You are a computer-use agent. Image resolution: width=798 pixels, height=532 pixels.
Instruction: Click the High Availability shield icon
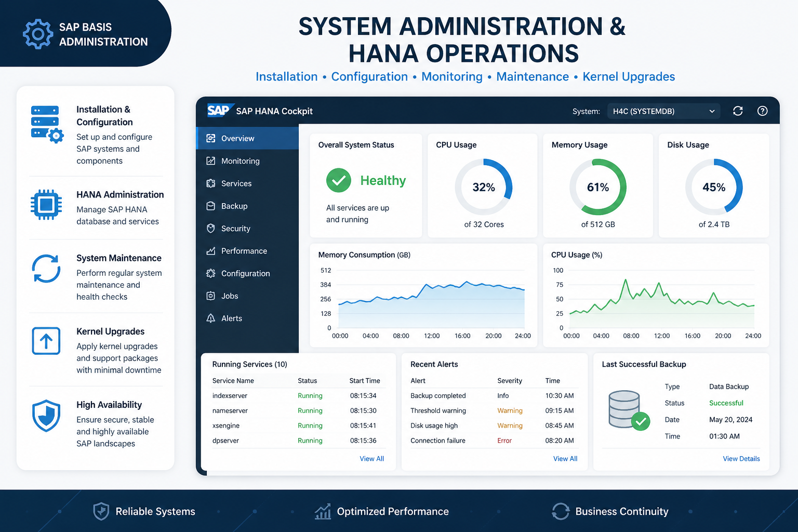coord(46,416)
